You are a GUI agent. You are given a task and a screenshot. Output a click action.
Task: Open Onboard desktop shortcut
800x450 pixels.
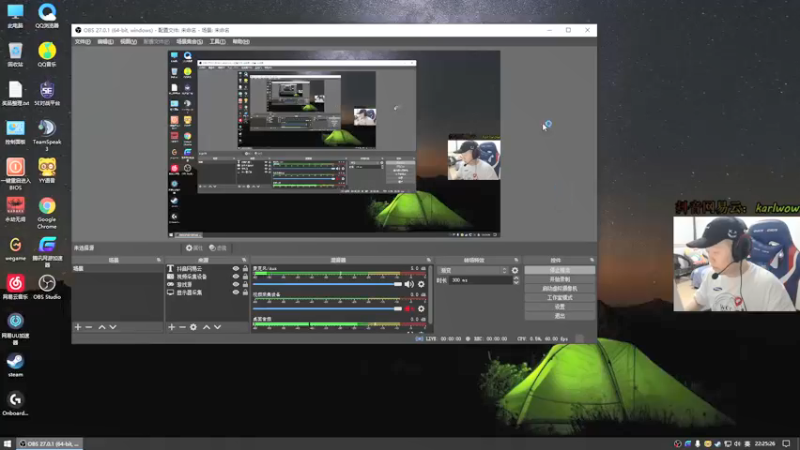point(15,404)
